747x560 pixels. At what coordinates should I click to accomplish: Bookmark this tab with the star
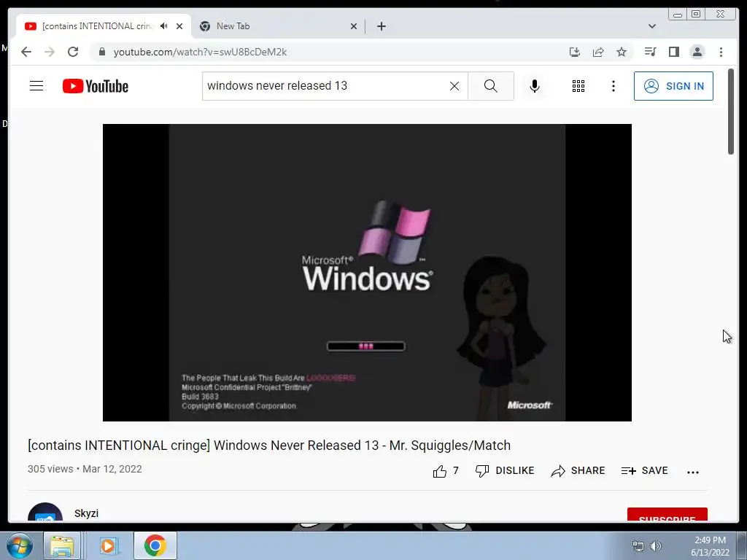tap(622, 52)
